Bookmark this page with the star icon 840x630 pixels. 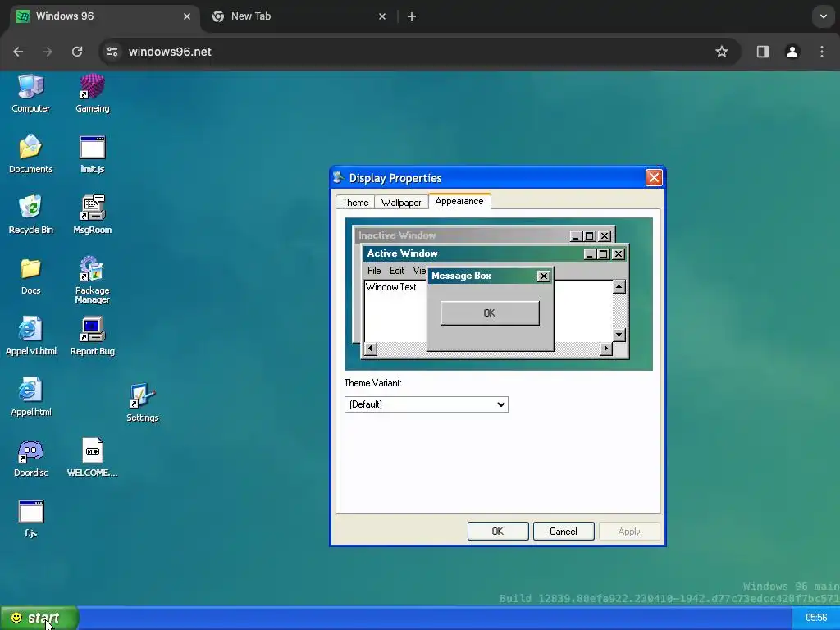pyautogui.click(x=722, y=52)
